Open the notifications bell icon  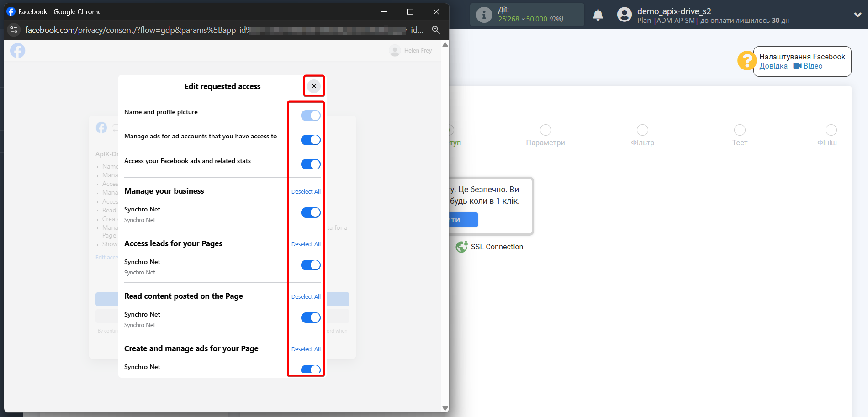598,15
